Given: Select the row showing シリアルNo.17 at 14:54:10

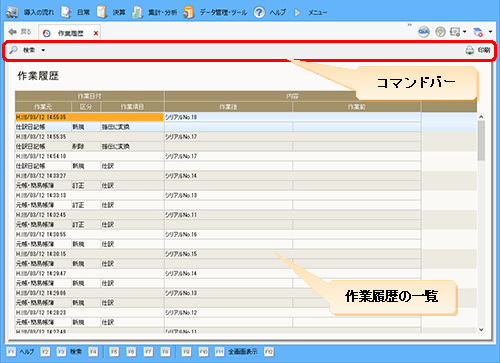Looking at the screenshot, I should (218, 156).
